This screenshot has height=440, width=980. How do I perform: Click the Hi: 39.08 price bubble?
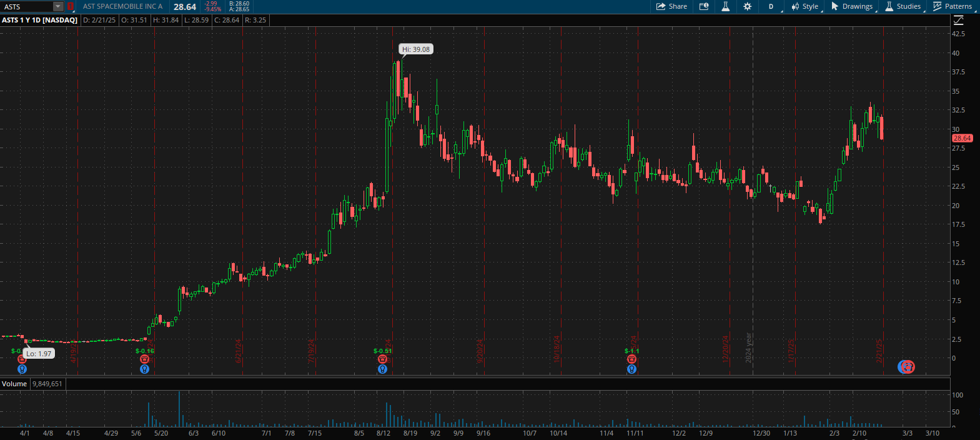pos(416,49)
